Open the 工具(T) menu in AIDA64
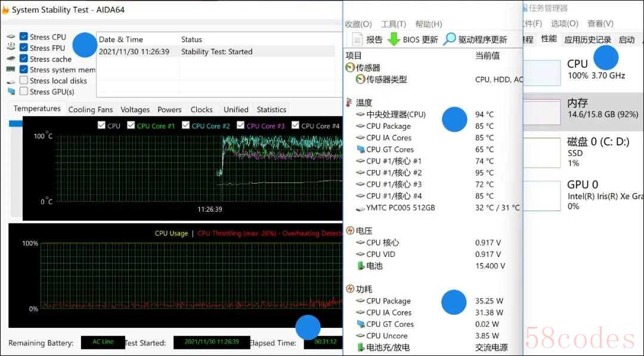644x356 pixels. [394, 24]
